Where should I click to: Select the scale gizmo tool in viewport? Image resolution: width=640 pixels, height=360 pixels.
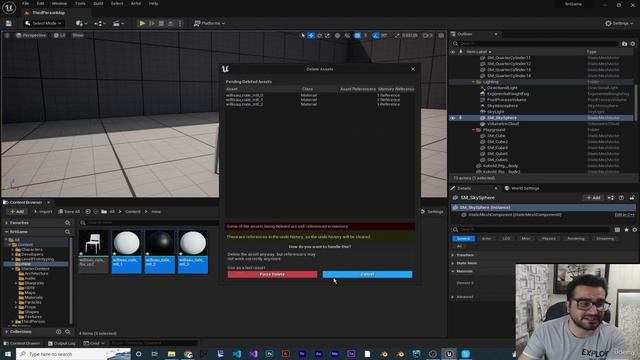point(327,36)
